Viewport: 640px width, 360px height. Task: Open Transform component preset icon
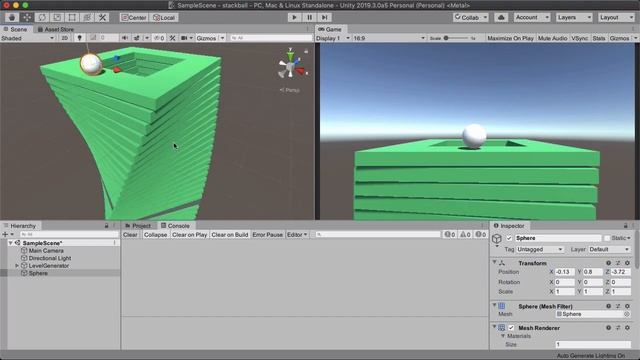[618, 263]
